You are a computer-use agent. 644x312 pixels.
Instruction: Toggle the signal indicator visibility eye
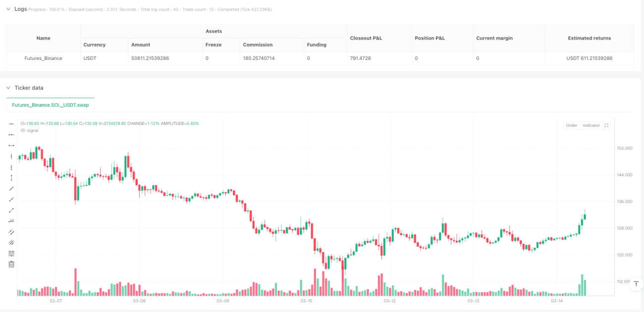(x=23, y=130)
